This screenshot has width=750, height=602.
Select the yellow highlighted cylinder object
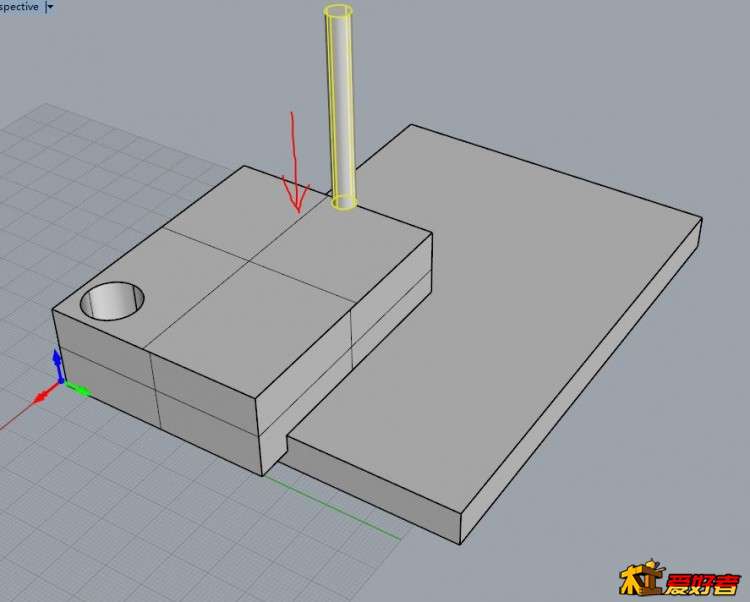341,108
